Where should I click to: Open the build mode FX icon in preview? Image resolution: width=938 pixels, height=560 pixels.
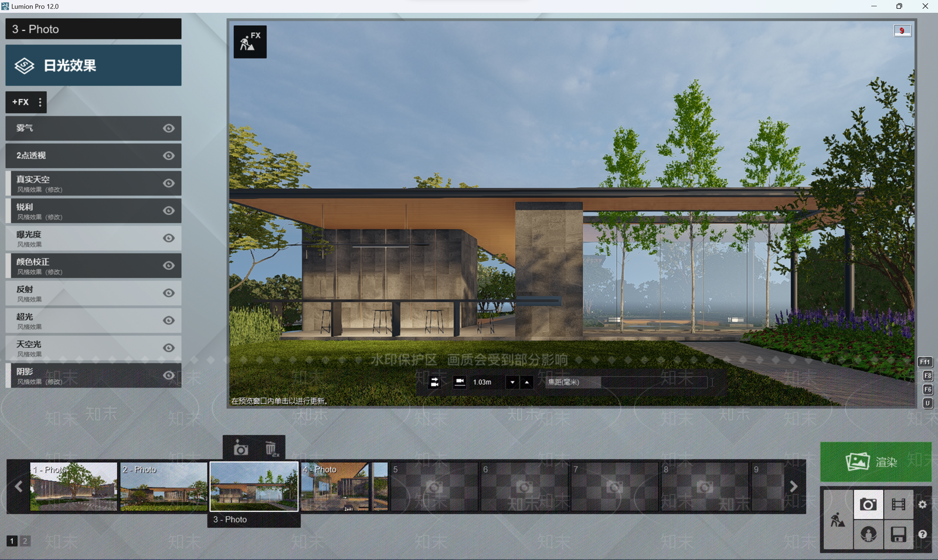tap(250, 42)
